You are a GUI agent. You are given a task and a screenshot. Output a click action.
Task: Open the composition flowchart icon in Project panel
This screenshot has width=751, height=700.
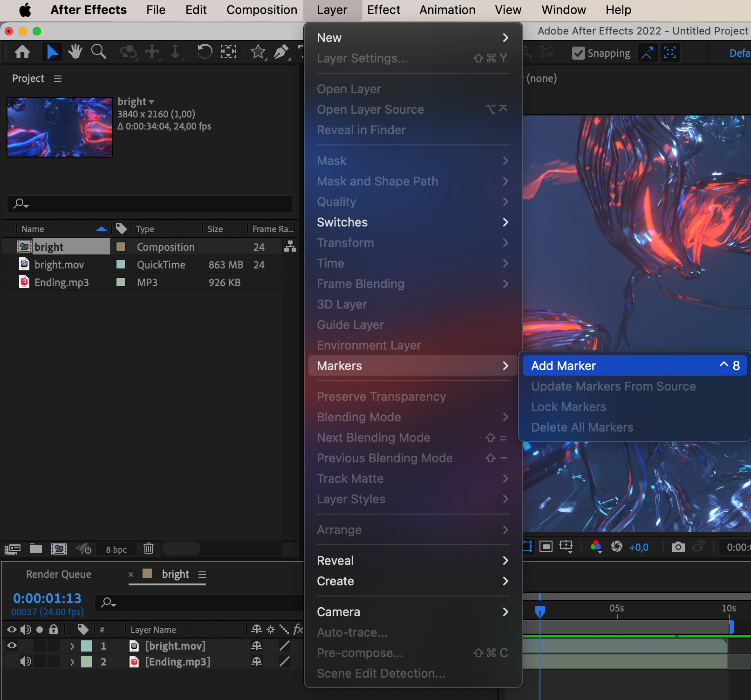(290, 247)
